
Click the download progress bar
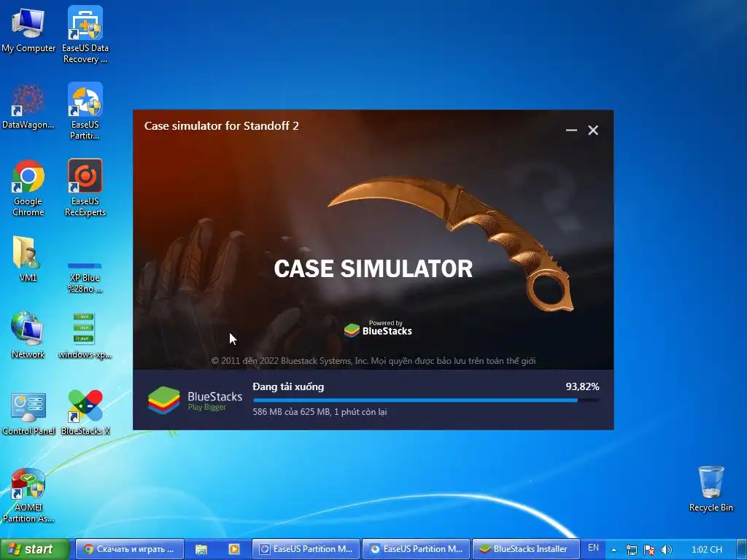coord(426,400)
